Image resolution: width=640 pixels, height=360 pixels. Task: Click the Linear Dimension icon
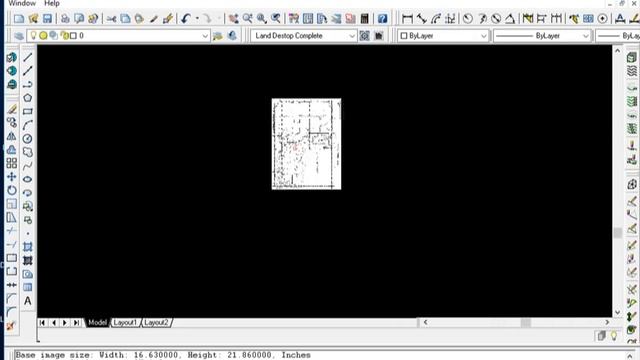click(x=407, y=18)
